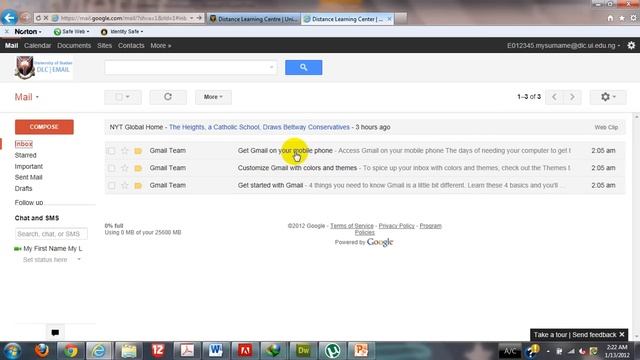Viewport: 640px width, 360px height.
Task: Click the browser back arrow
Action: [9, 18]
